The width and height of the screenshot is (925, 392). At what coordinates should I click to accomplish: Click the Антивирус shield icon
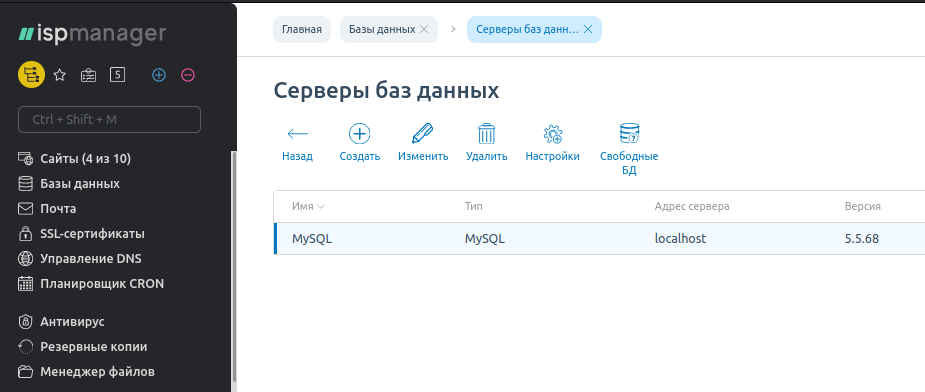[25, 322]
